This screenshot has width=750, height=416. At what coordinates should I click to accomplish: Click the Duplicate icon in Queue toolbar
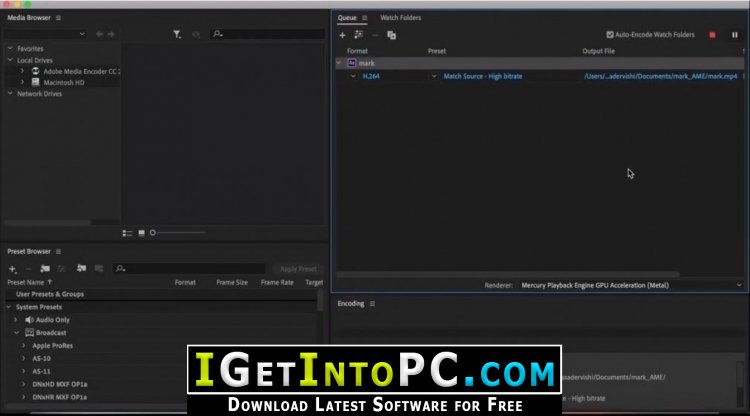pos(391,35)
